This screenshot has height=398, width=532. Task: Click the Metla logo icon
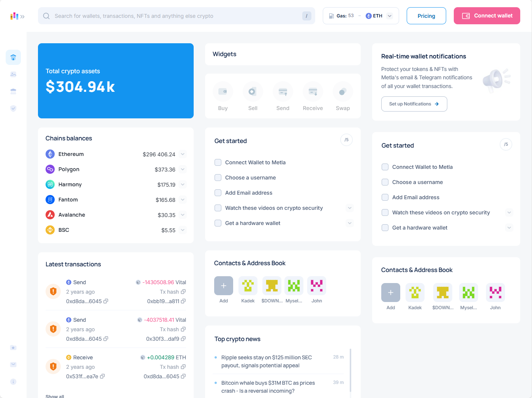click(x=14, y=16)
